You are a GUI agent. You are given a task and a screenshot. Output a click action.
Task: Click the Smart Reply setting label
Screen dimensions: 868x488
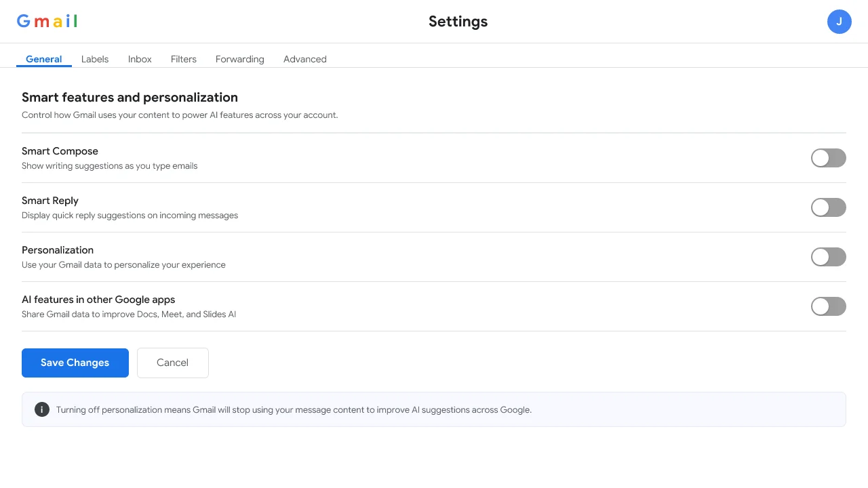pos(50,201)
